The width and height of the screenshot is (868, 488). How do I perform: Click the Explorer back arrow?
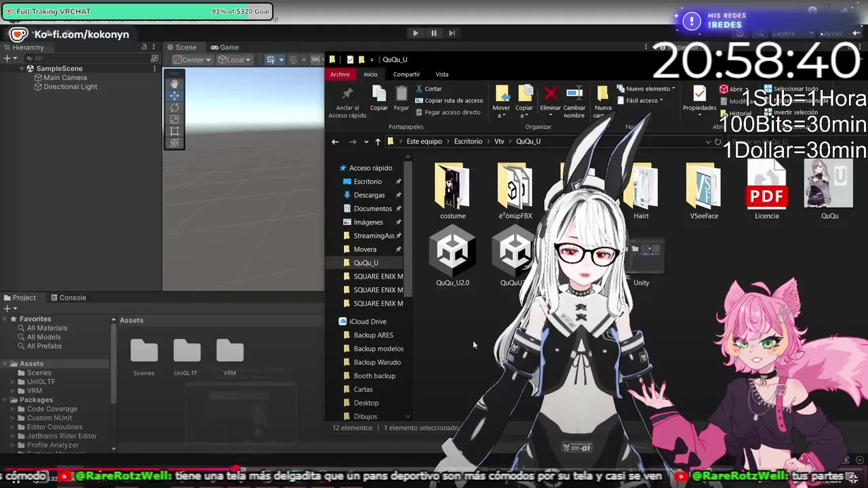coord(335,142)
